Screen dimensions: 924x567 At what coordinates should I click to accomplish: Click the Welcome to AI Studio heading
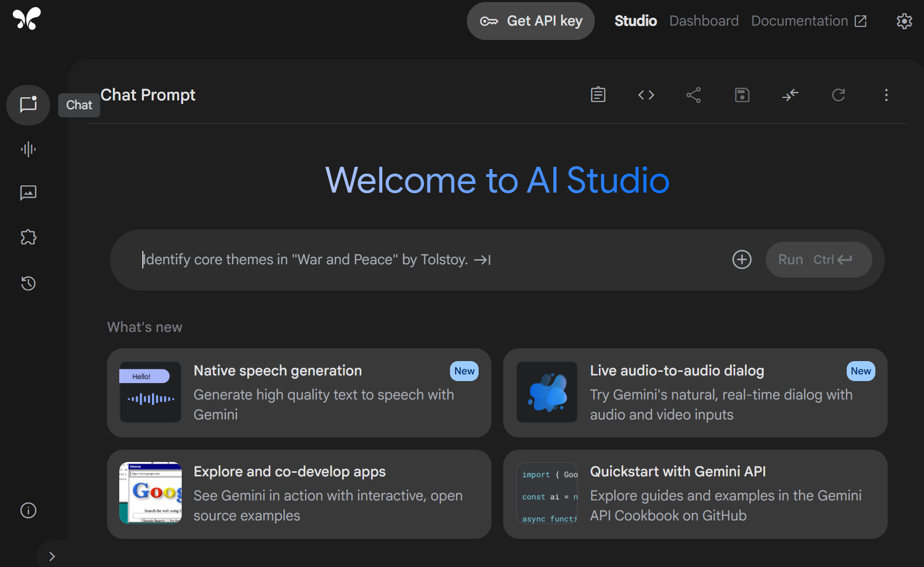tap(497, 180)
